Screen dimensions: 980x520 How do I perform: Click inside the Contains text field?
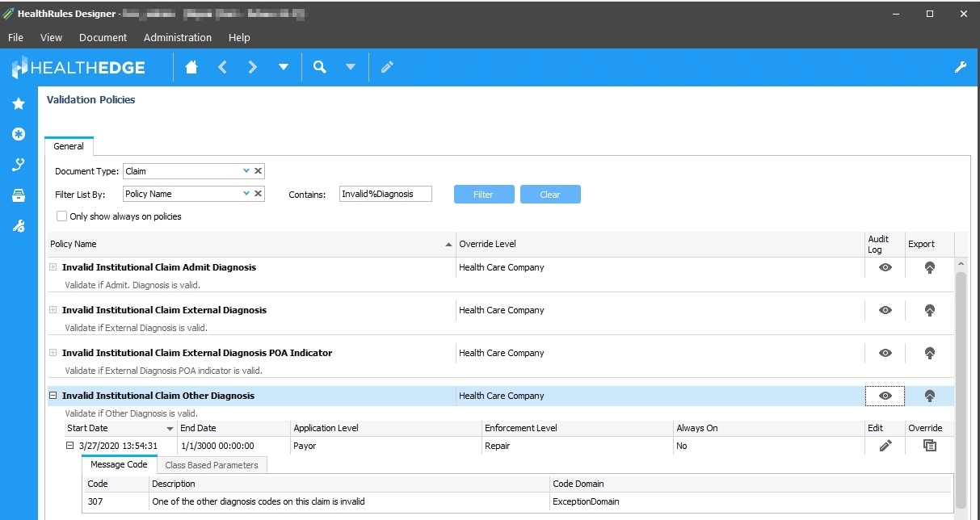385,194
